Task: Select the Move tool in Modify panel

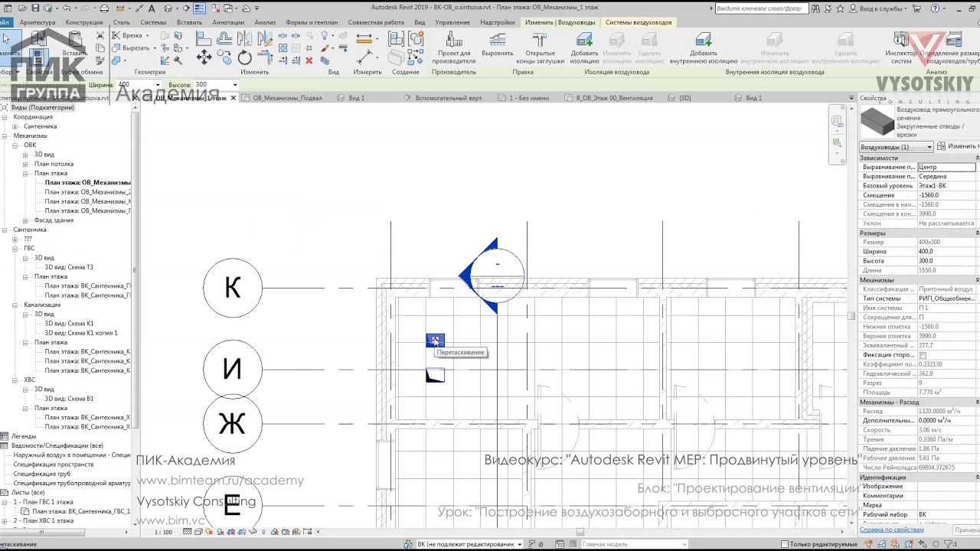Action: click(204, 57)
